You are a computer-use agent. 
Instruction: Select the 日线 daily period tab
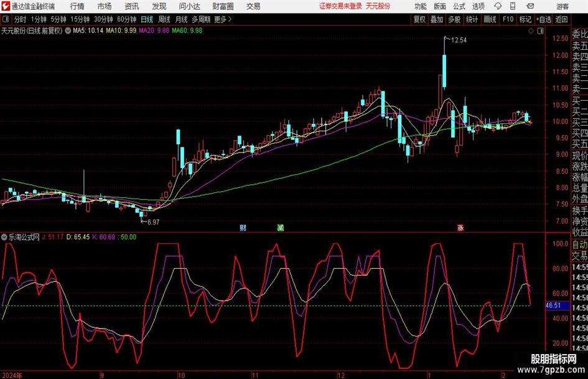[x=147, y=19]
